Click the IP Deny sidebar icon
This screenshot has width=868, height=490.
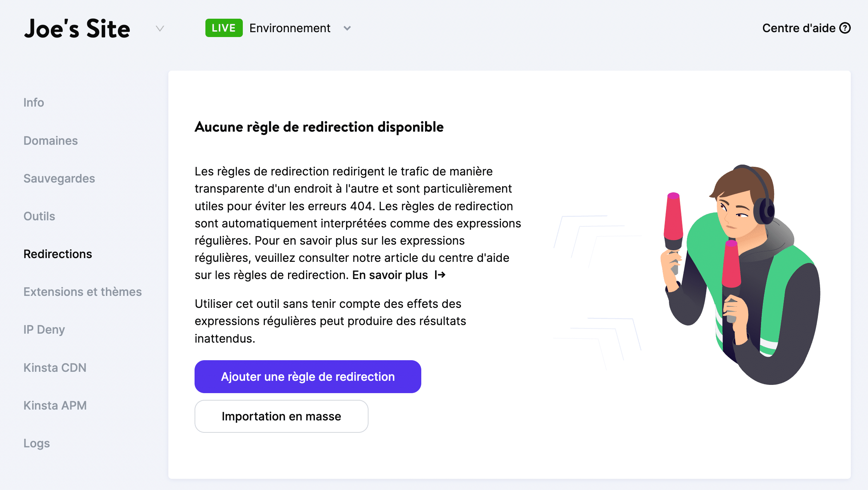[45, 330]
